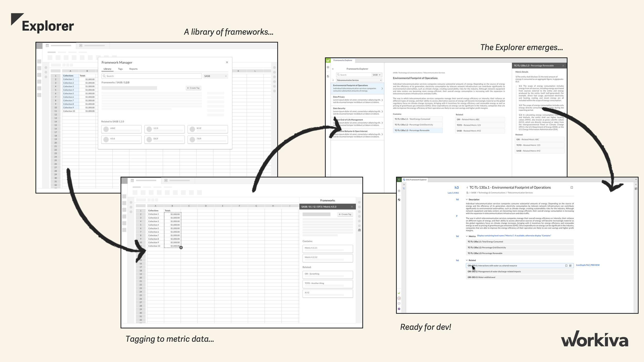Collapse Metrics section in ESG Explorer
This screenshot has width=644, height=362.
coord(467,236)
